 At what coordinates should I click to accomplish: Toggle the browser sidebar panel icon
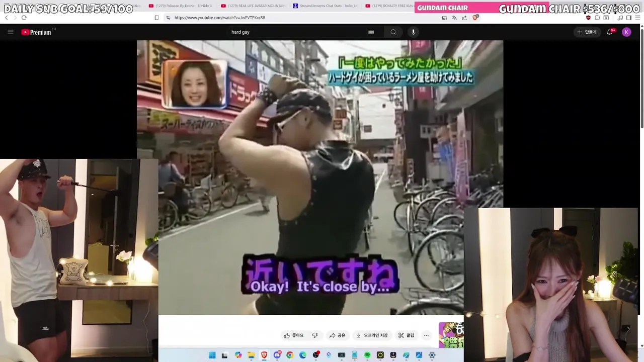[x=629, y=18]
